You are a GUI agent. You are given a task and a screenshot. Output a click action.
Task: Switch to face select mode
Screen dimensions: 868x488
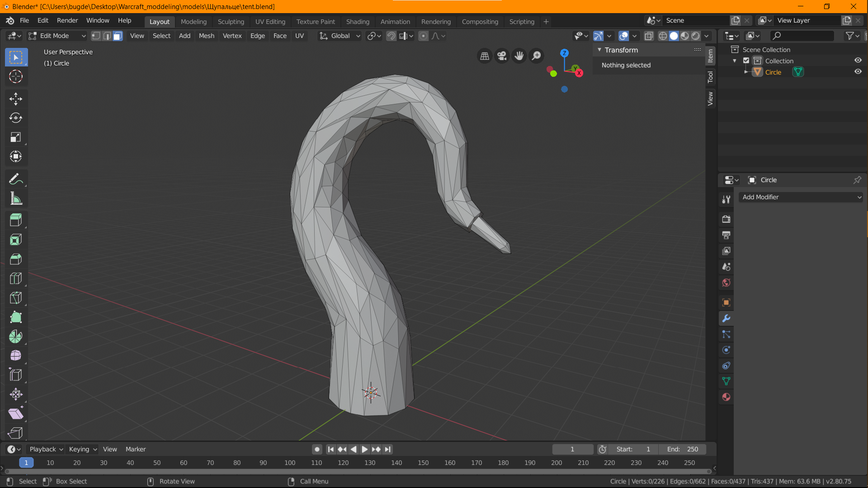click(x=118, y=36)
